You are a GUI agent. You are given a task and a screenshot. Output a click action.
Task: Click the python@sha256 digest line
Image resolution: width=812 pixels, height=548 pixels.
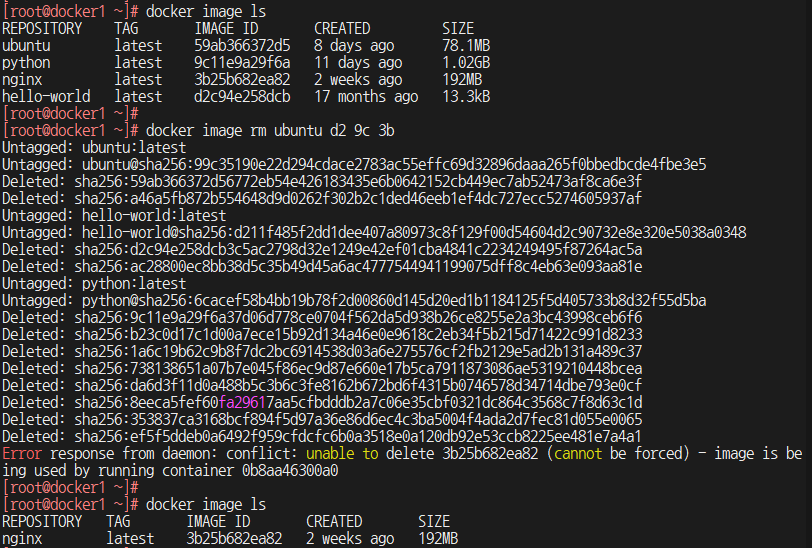tap(354, 301)
